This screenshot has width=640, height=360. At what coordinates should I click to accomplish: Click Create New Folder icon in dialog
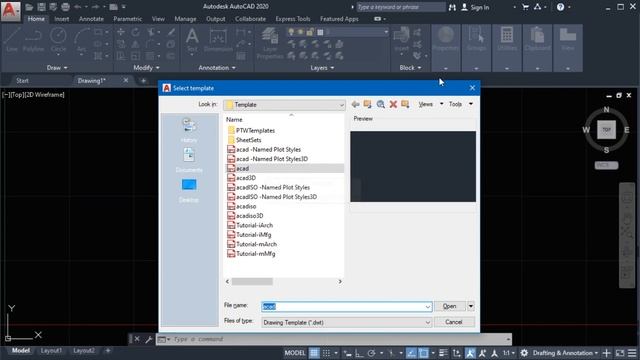[405, 104]
